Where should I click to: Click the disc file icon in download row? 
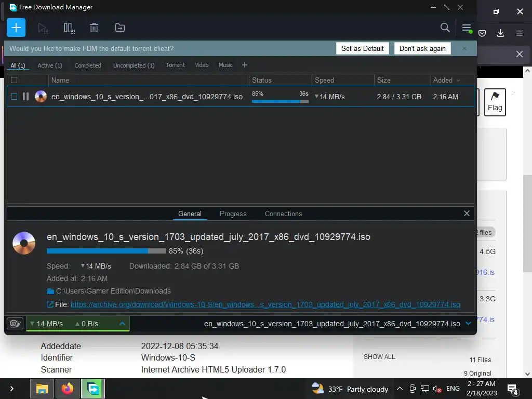pyautogui.click(x=41, y=97)
